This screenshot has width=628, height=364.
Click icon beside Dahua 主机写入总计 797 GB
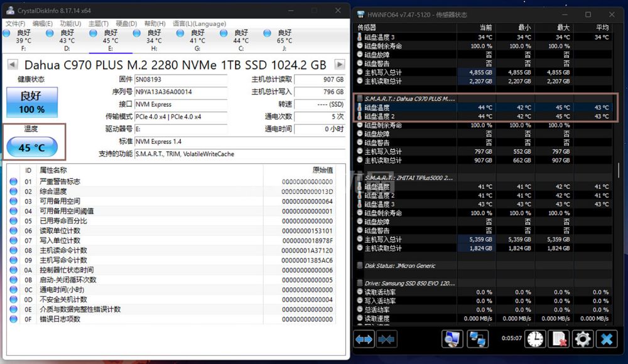point(360,151)
